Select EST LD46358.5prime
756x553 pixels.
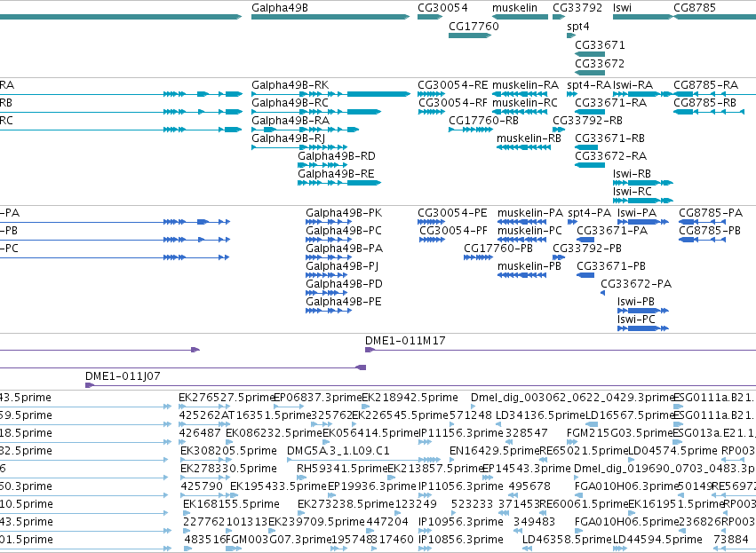click(x=567, y=540)
